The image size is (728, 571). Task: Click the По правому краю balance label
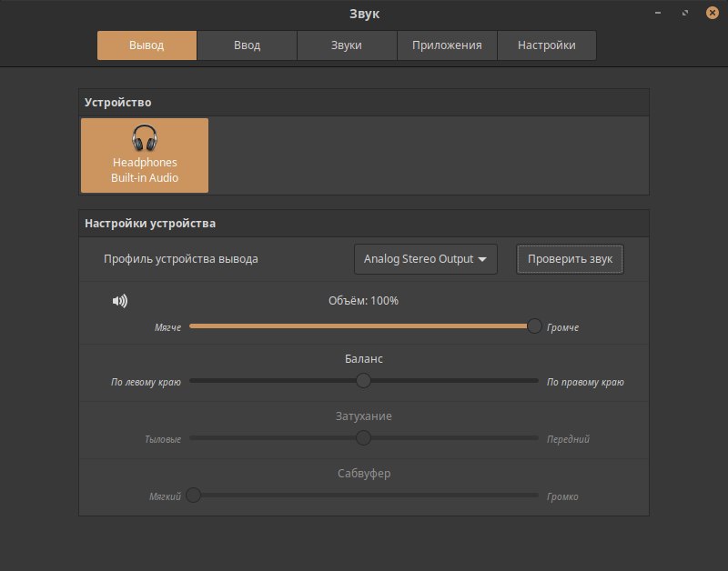click(585, 382)
